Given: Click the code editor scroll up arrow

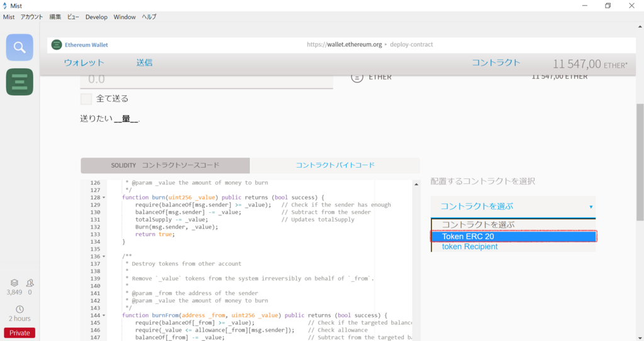Looking at the screenshot, I should point(416,184).
